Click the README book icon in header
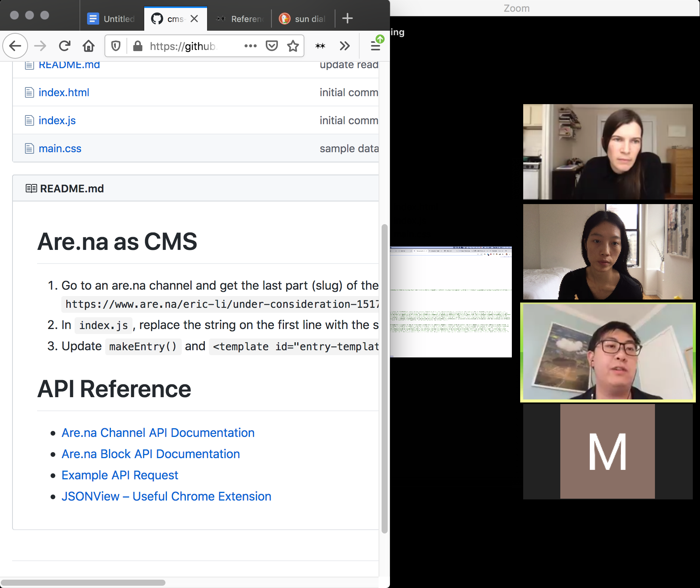The image size is (700, 588). 31,188
